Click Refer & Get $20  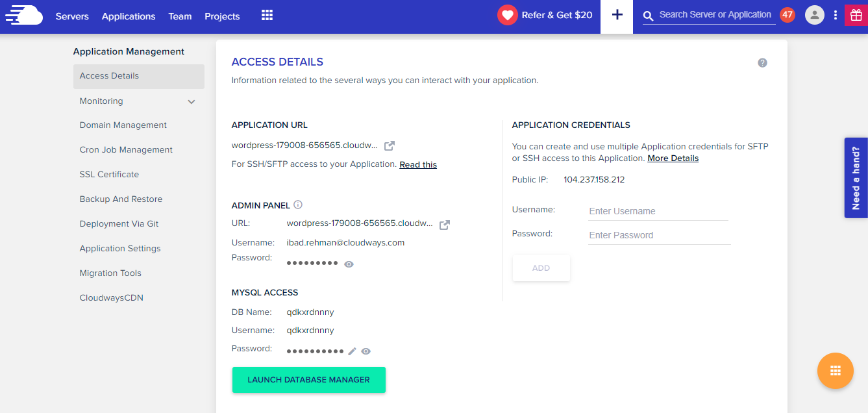pos(557,15)
